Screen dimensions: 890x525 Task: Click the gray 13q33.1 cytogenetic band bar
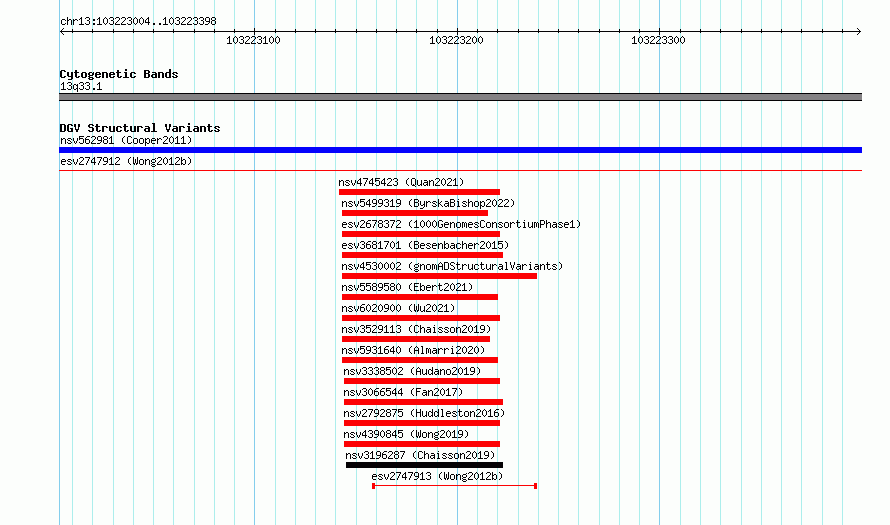pos(460,97)
